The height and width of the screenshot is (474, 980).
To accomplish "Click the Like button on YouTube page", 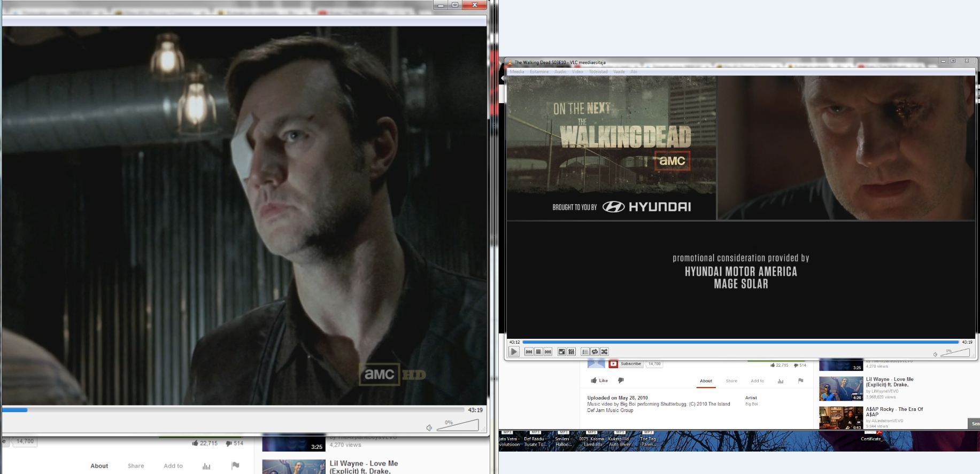I will [599, 380].
